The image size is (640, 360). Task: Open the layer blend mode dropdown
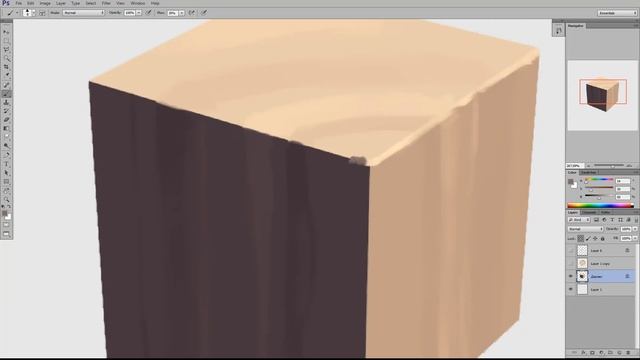point(585,229)
